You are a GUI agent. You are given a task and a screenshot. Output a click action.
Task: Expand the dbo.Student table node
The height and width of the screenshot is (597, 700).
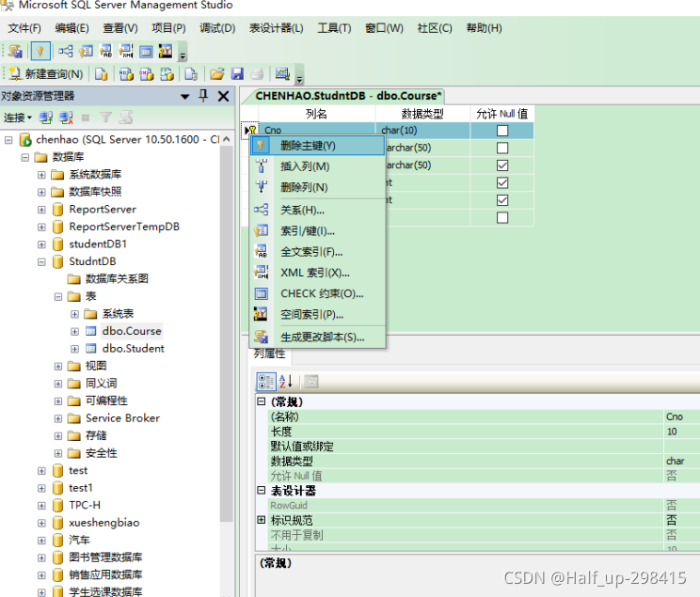coord(74,349)
